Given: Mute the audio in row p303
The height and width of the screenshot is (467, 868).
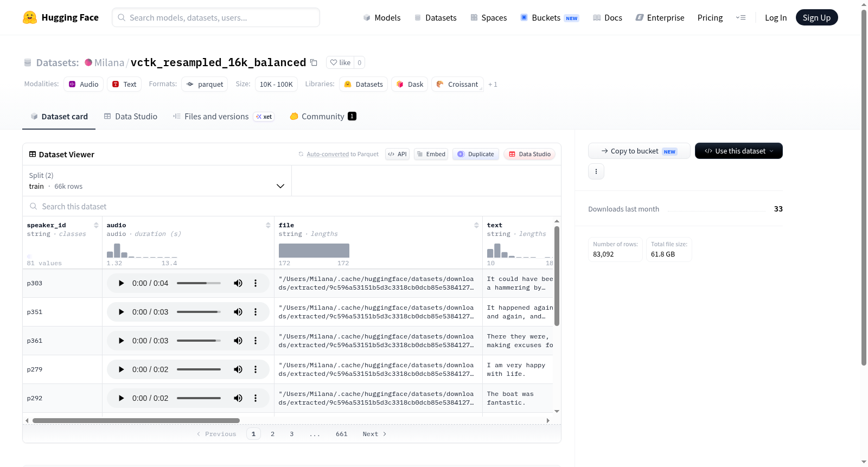Looking at the screenshot, I should tap(238, 283).
